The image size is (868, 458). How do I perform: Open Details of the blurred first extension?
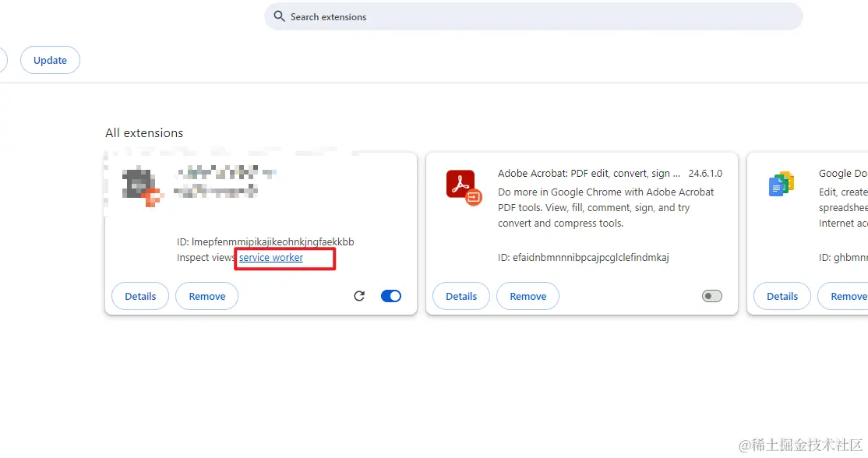(140, 296)
